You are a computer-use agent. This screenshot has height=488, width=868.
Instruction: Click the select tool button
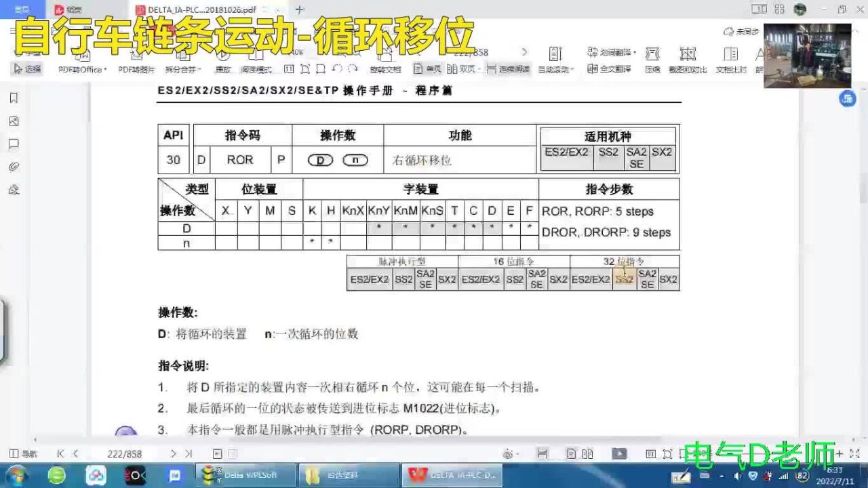[x=27, y=69]
